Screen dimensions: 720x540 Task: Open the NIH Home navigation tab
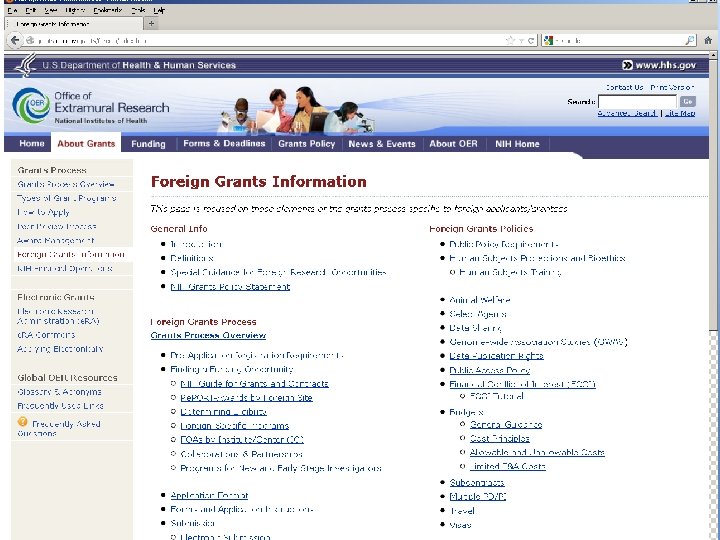click(517, 144)
